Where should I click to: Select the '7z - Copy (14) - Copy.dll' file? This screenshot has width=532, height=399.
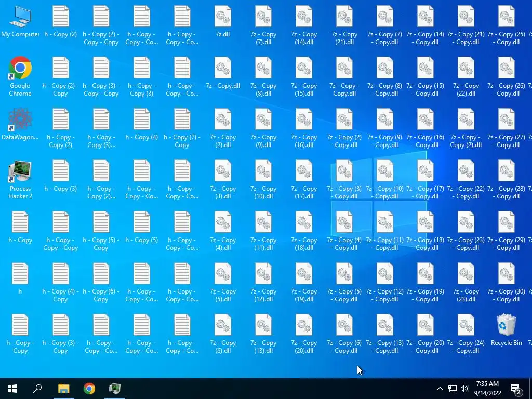point(425,26)
